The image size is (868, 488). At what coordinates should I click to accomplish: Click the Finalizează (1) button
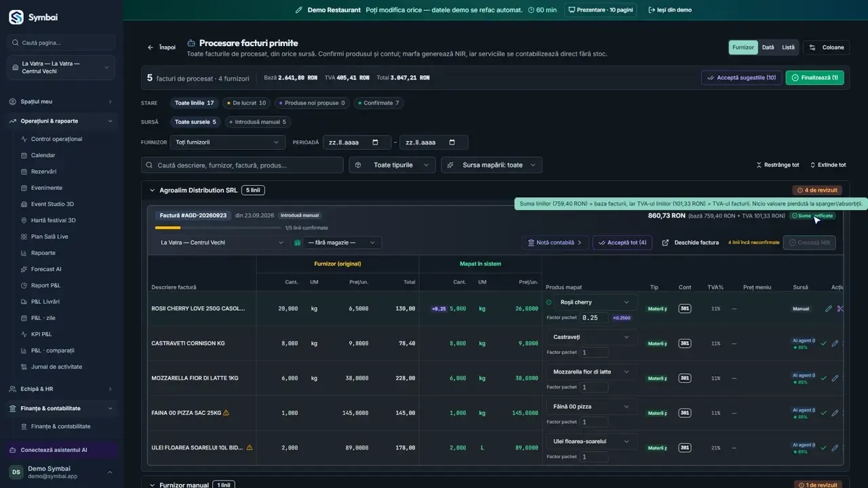pos(814,78)
